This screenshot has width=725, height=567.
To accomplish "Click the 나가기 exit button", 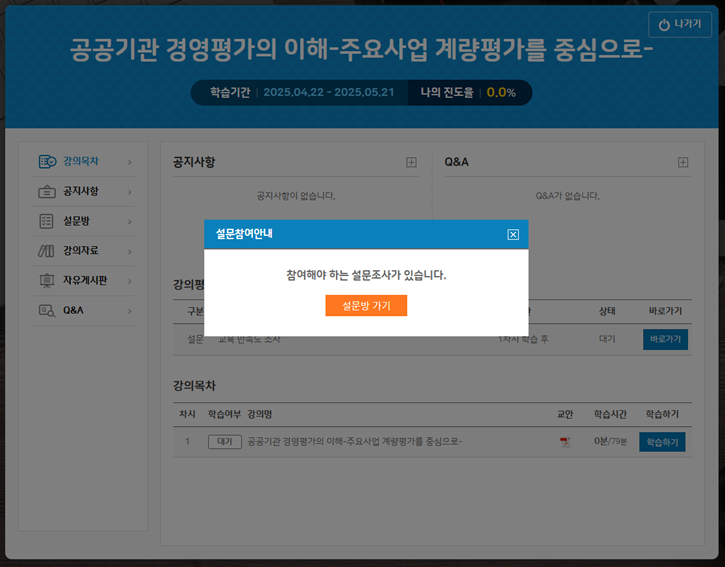I will tap(679, 24).
